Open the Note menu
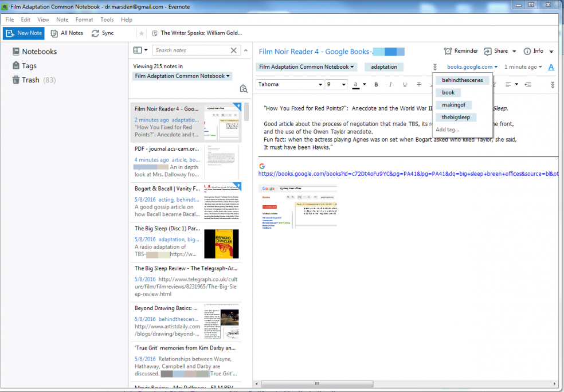Screen dimensions: 564x392 click(62, 19)
